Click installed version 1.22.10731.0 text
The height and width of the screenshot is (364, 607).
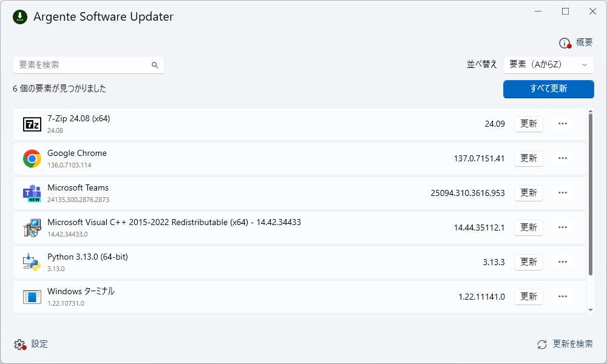coord(66,304)
